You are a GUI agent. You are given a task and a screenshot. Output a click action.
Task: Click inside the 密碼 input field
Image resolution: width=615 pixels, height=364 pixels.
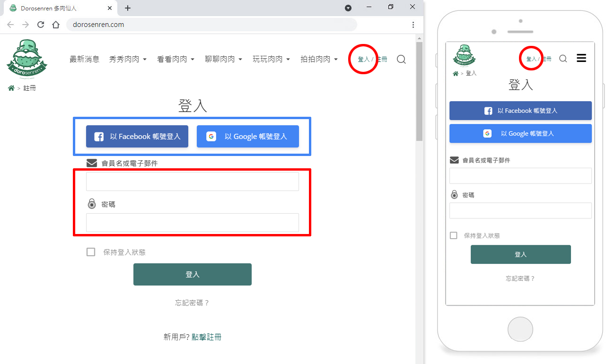[192, 222]
